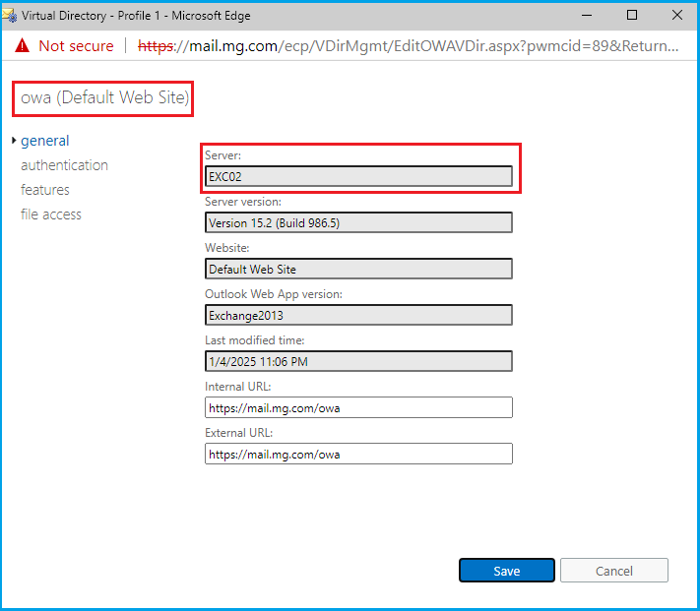
Task: Open the features tab
Action: tap(44, 190)
